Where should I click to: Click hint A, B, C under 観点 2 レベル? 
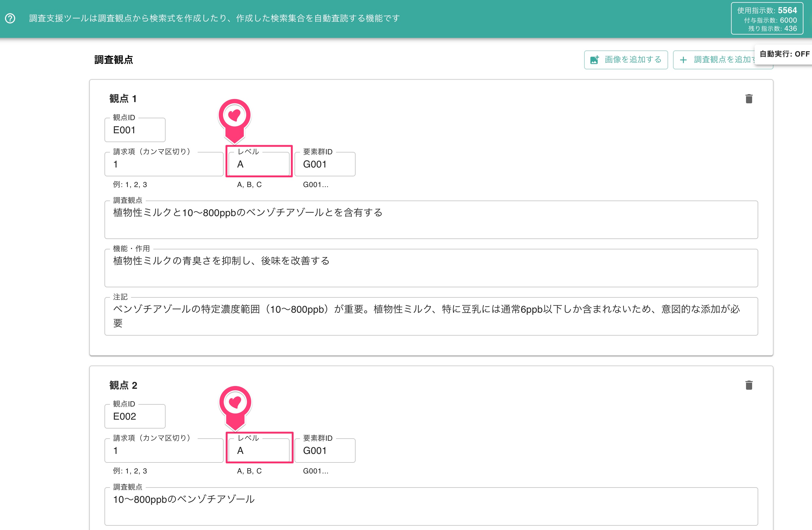pyautogui.click(x=249, y=471)
